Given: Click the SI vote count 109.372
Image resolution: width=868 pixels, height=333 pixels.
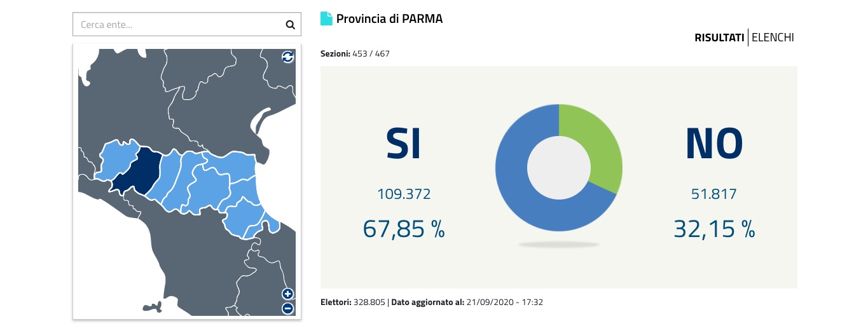Looking at the screenshot, I should coord(403,194).
